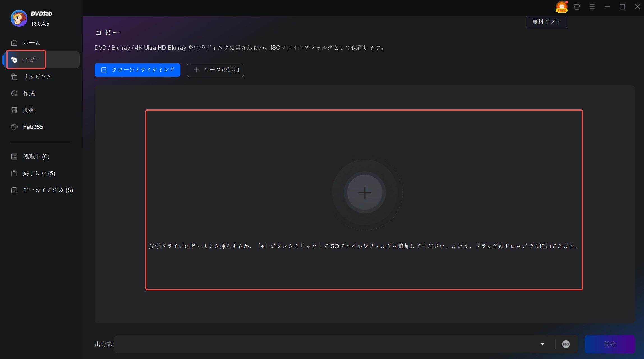This screenshot has width=644, height=359.
Task: Click the ISO output icon
Action: [566, 344]
